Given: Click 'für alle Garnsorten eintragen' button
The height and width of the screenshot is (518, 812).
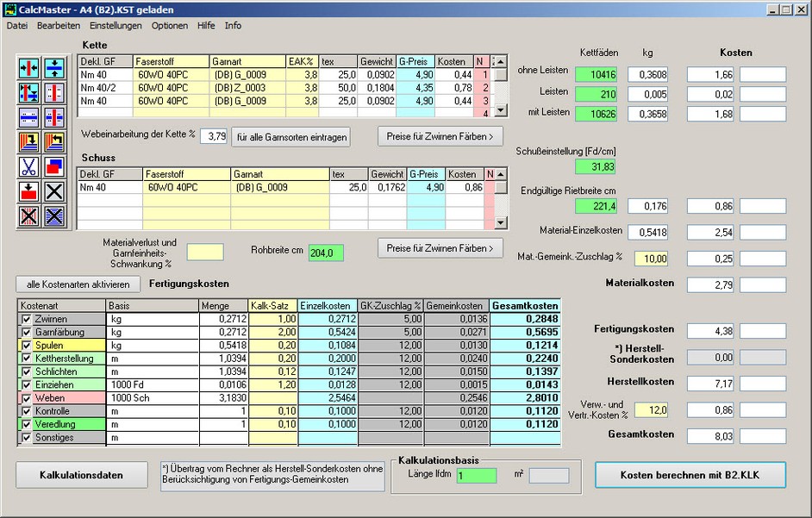Looking at the screenshot, I should [291, 137].
